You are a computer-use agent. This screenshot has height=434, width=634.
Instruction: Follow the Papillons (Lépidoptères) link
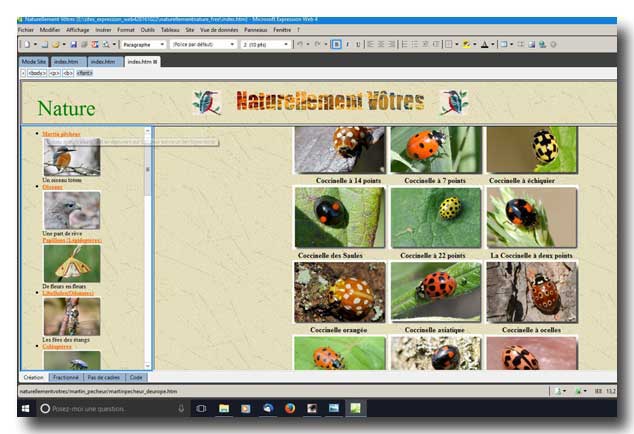point(72,240)
